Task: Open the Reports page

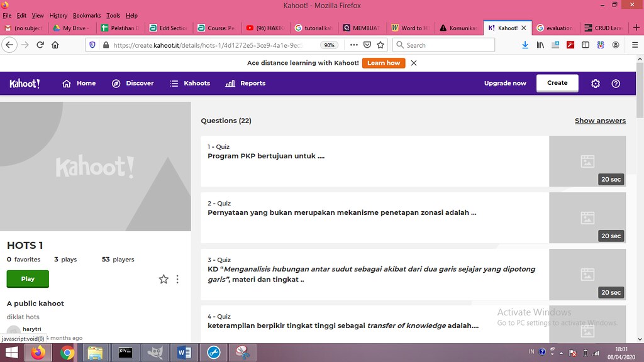Action: (245, 84)
